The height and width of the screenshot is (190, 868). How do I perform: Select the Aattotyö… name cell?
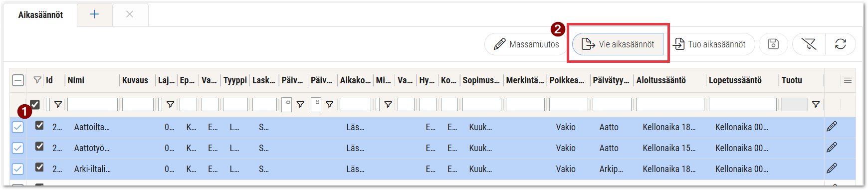tap(92, 148)
